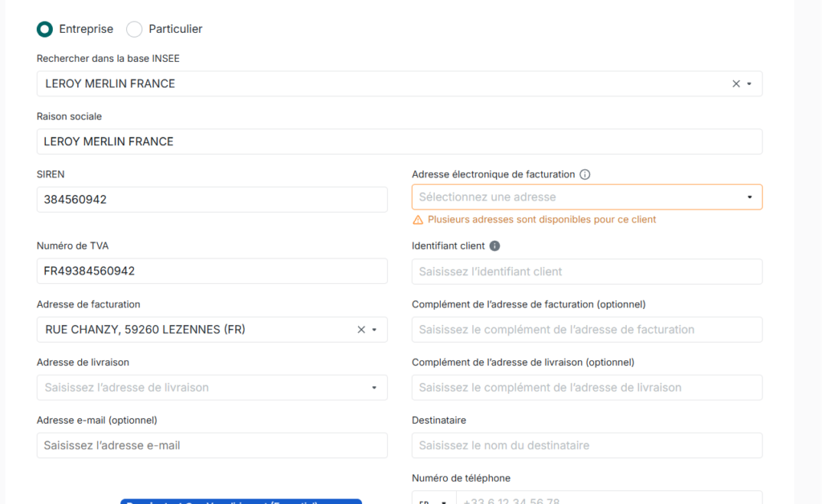Clear the Adresse de facturation value with the X

tap(361, 330)
